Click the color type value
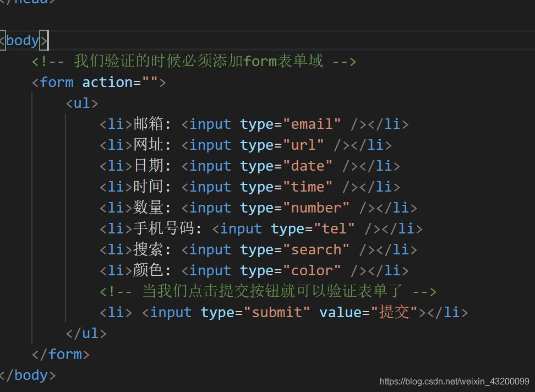535x392 pixels. [x=312, y=271]
